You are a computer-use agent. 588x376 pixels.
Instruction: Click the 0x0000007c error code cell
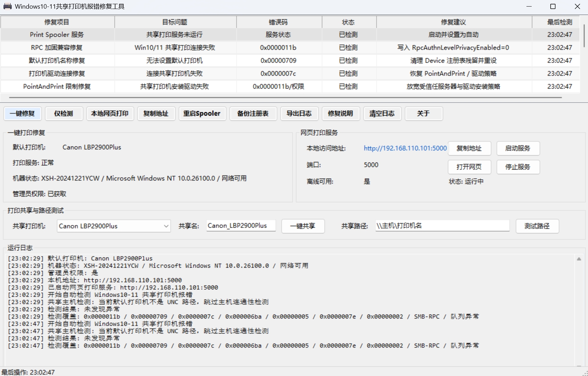click(x=279, y=74)
